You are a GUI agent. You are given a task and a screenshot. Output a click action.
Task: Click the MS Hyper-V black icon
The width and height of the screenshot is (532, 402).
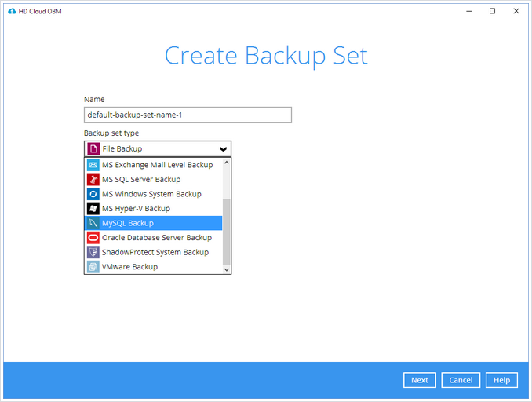point(93,209)
